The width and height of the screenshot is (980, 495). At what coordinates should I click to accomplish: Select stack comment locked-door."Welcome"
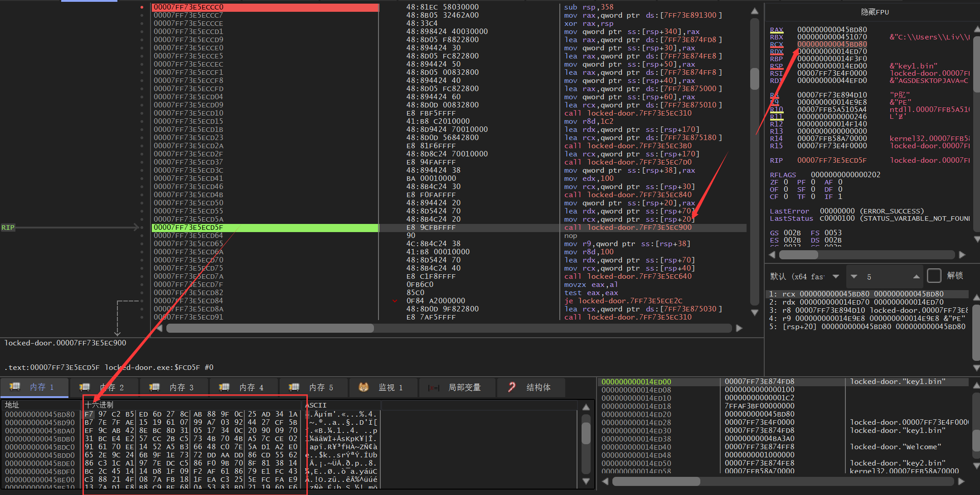(895, 447)
